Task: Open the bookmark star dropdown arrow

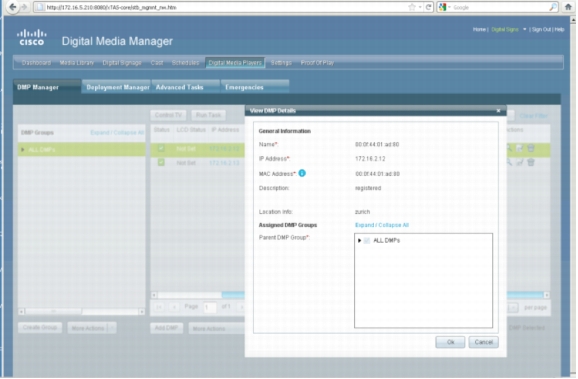Action: coord(420,7)
